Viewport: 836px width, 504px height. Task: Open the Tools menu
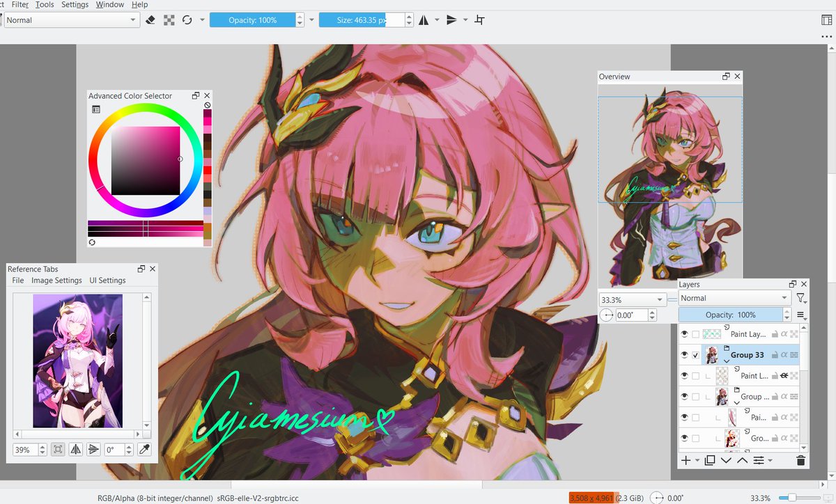coord(45,4)
